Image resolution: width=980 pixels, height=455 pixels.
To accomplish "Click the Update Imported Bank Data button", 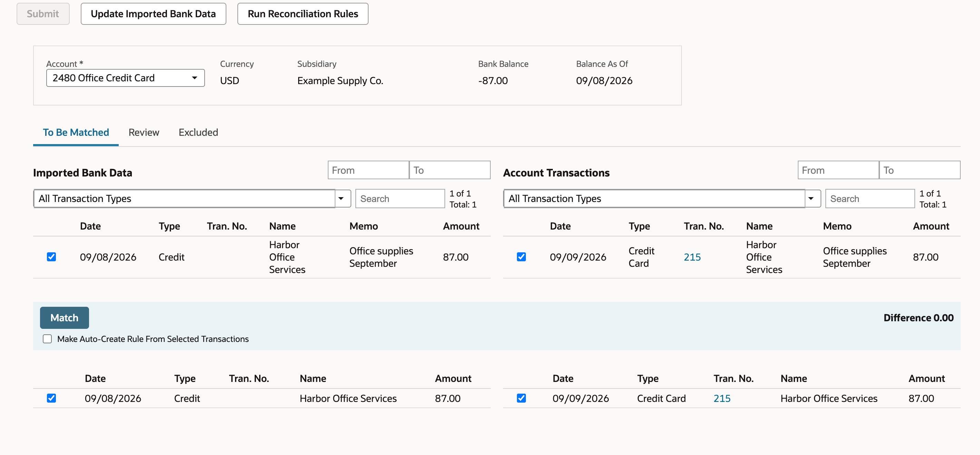I will pyautogui.click(x=153, y=14).
